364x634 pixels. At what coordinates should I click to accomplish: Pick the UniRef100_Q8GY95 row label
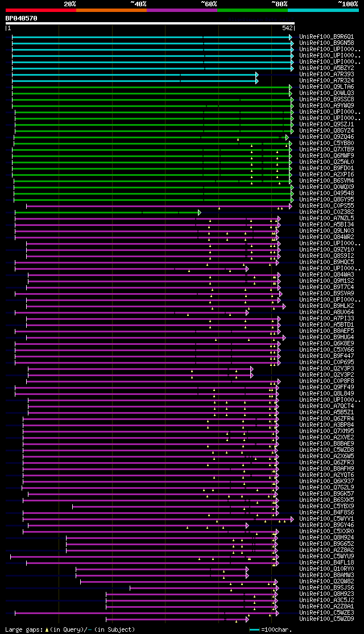point(327,199)
